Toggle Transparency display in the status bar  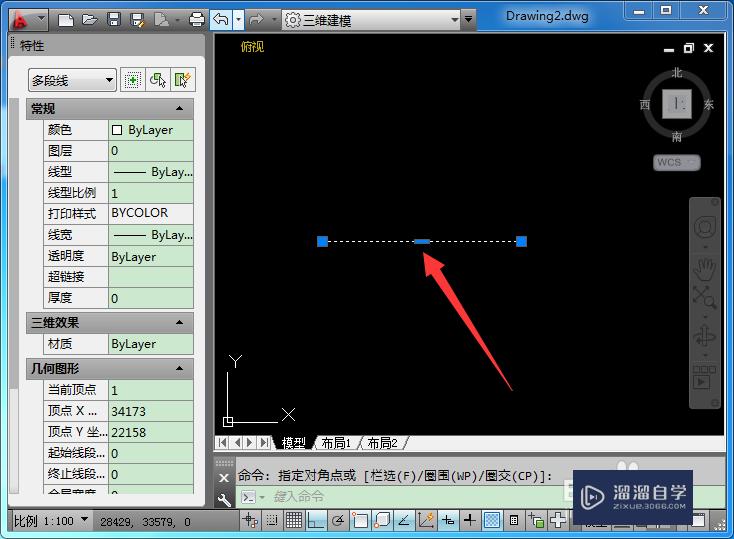(492, 520)
